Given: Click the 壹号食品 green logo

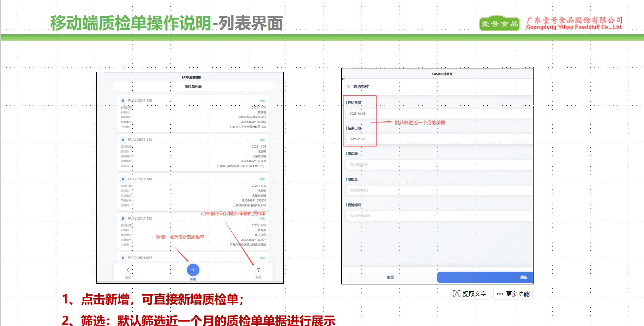Looking at the screenshot, I should click(499, 24).
